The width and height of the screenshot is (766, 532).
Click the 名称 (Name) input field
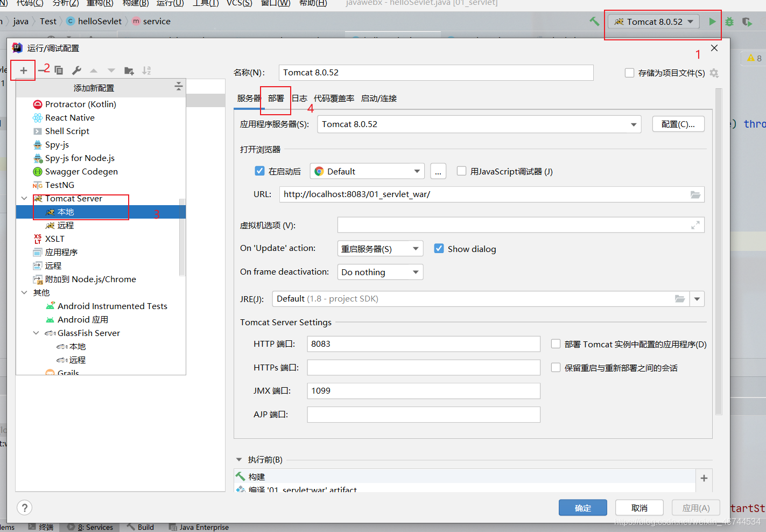(x=436, y=73)
